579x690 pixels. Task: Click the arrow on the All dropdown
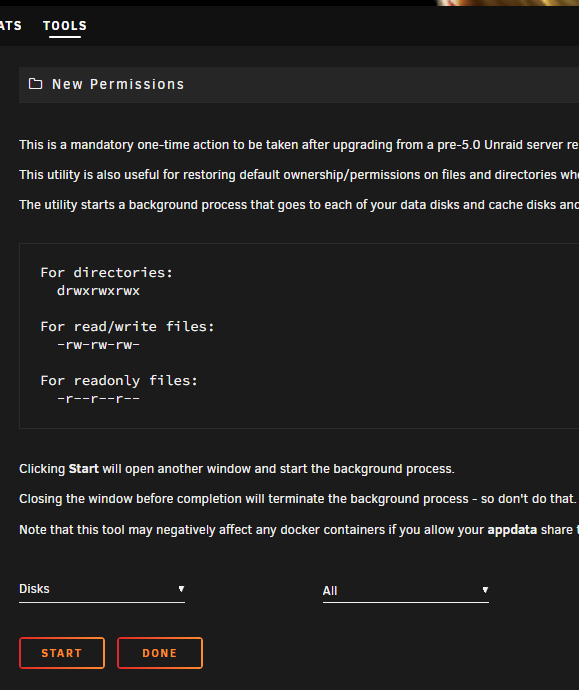485,590
